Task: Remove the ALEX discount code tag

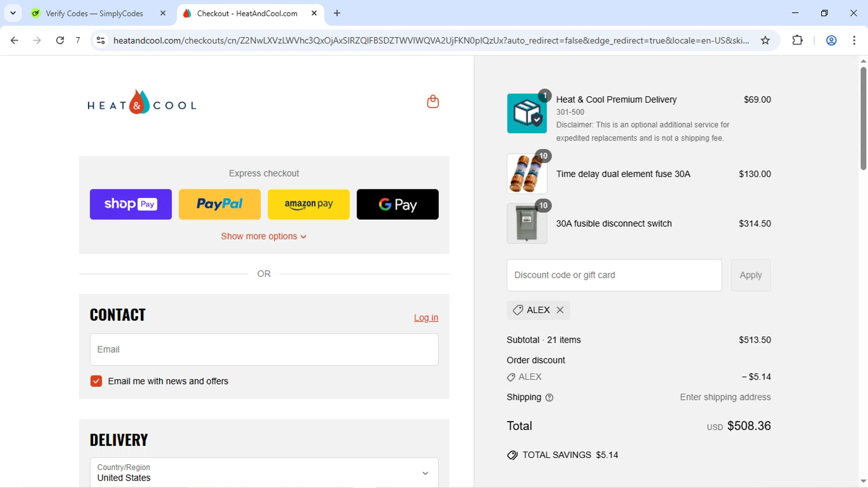Action: [x=560, y=310]
